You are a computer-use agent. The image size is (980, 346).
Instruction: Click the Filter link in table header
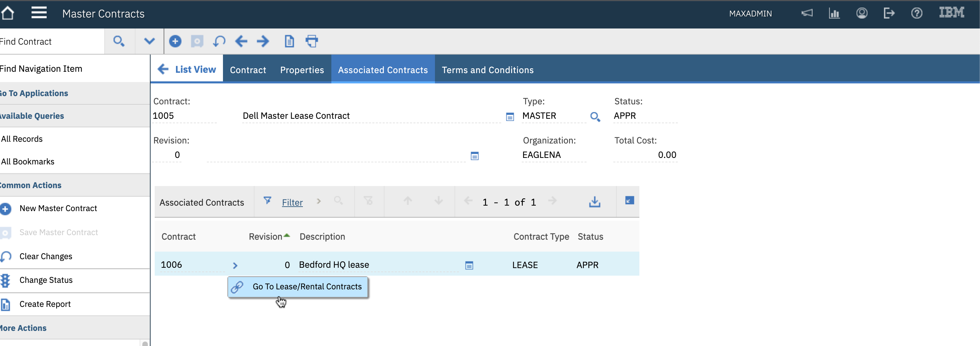tap(292, 203)
